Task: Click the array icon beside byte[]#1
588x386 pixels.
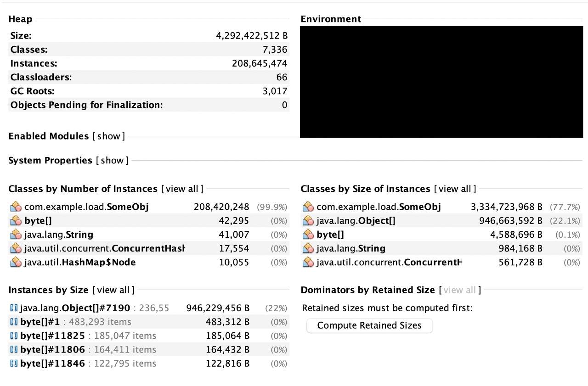Action: 14,322
